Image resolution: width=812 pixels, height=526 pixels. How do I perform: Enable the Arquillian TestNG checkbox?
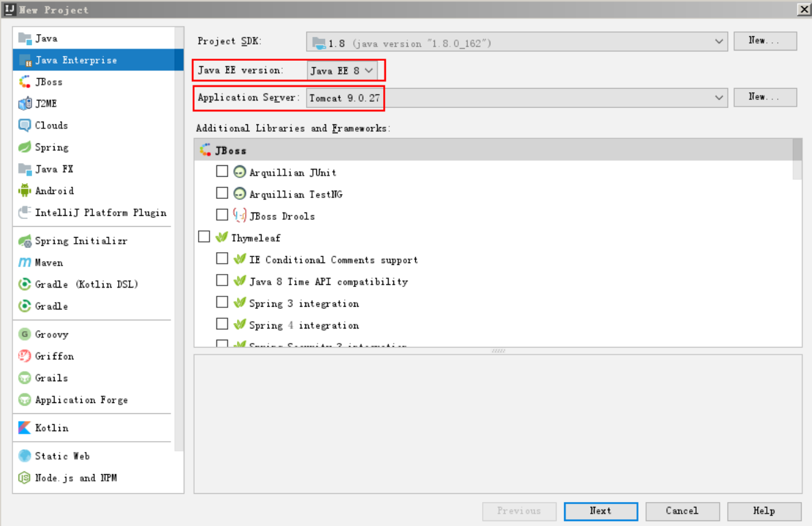point(222,193)
